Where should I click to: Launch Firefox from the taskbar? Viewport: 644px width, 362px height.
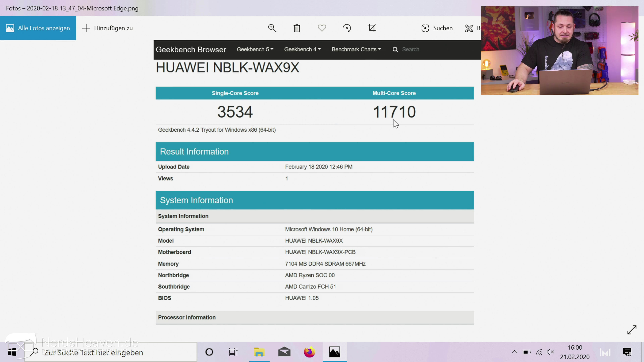309,352
